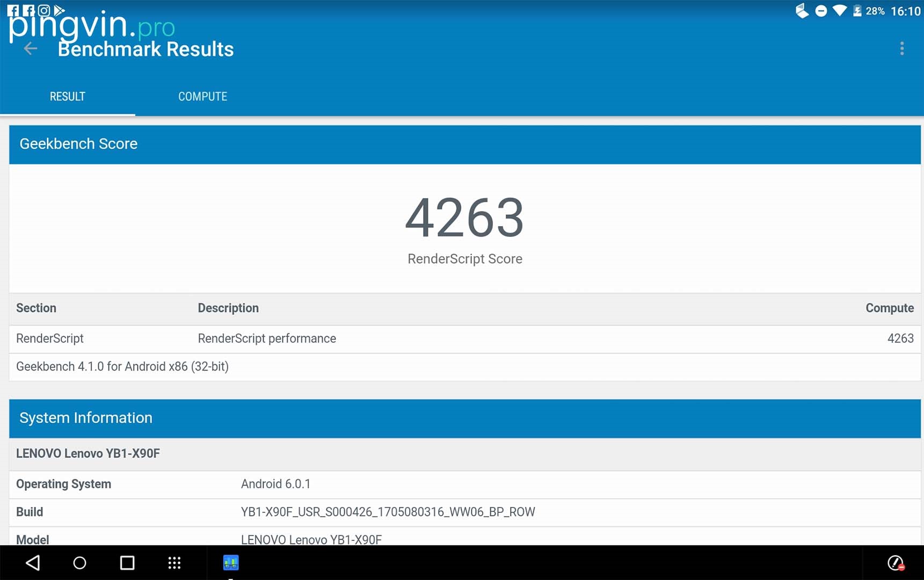Select the Operating System Android 6.0.1 row
The width and height of the screenshot is (924, 580).
(464, 484)
